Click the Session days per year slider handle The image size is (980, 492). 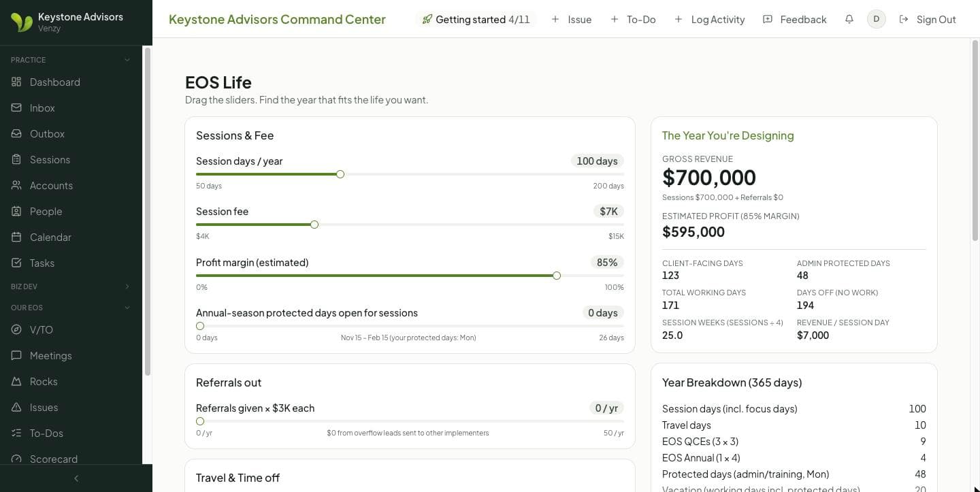[x=340, y=174]
